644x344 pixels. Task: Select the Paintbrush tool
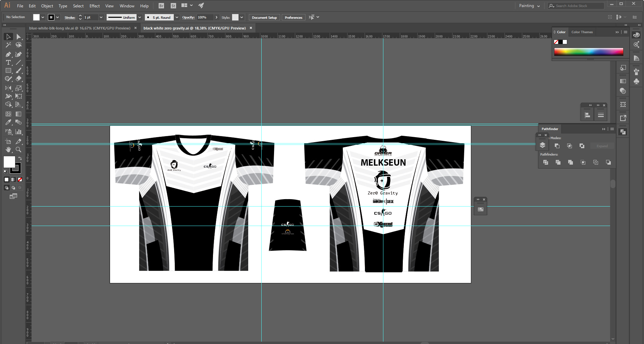click(18, 70)
